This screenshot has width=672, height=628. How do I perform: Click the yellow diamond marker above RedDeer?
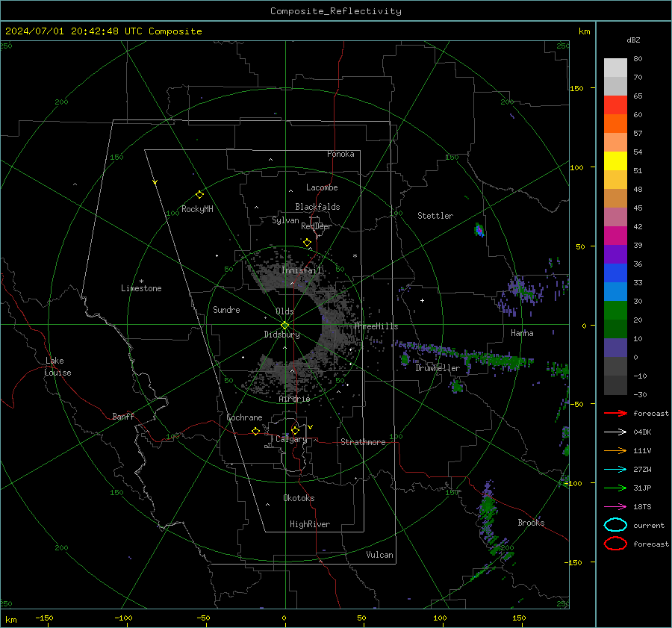(307, 243)
